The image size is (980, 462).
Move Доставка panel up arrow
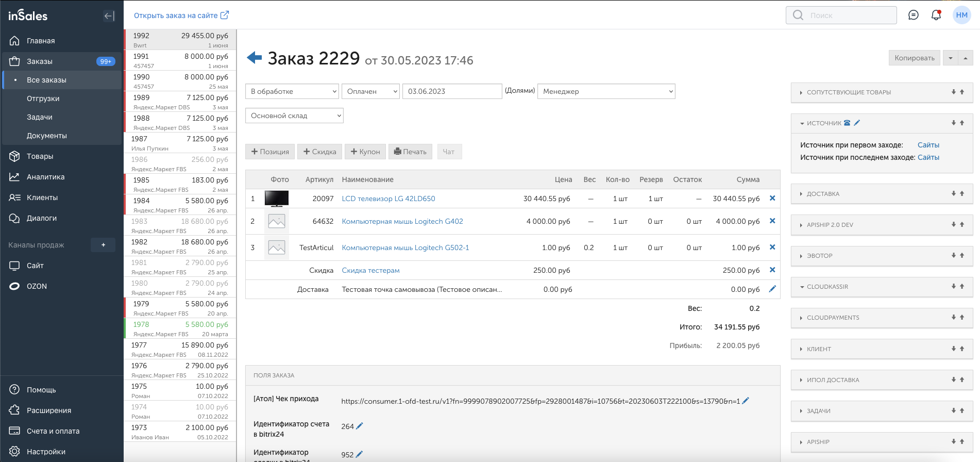point(962,193)
